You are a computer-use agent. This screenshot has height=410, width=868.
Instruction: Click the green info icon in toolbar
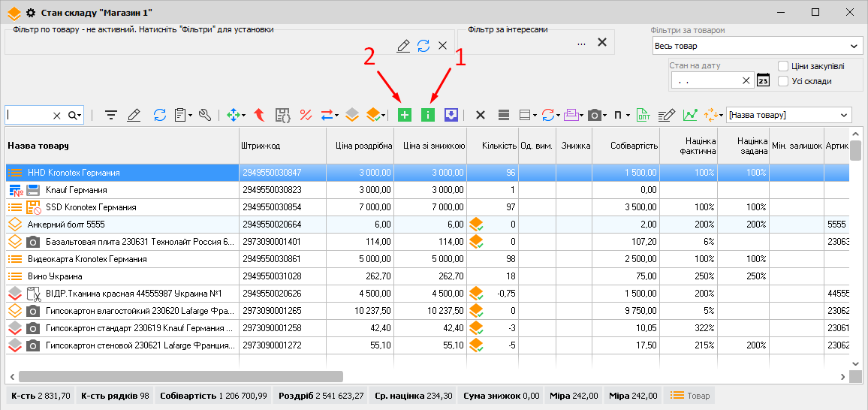(x=427, y=115)
